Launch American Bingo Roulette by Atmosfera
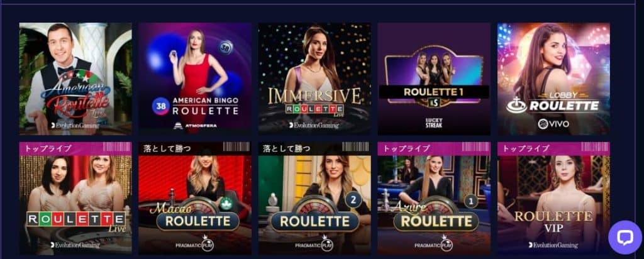 coord(195,79)
